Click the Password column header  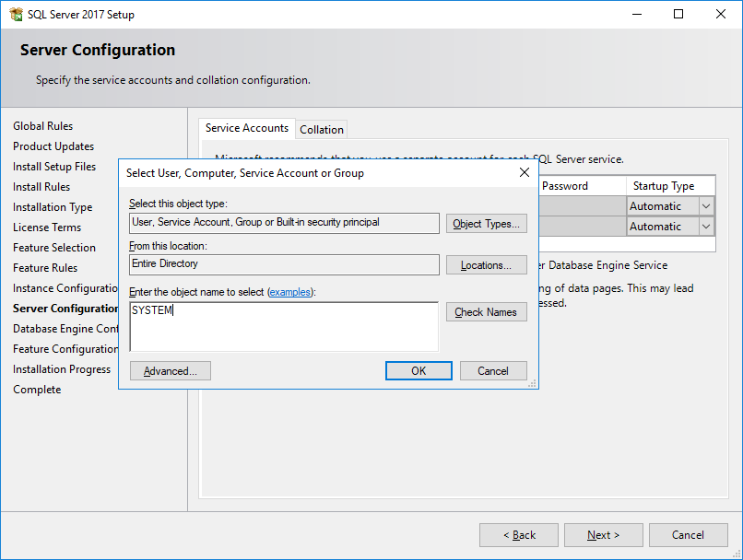click(x=583, y=186)
